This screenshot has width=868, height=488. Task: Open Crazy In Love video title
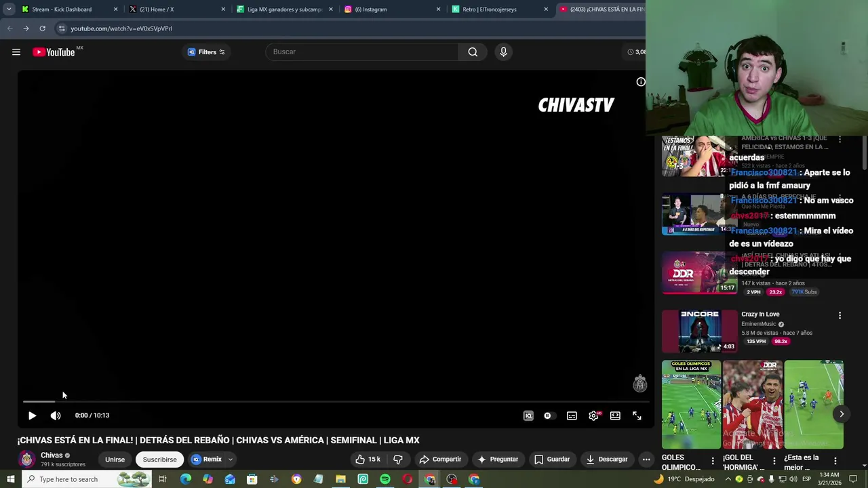coord(760,314)
